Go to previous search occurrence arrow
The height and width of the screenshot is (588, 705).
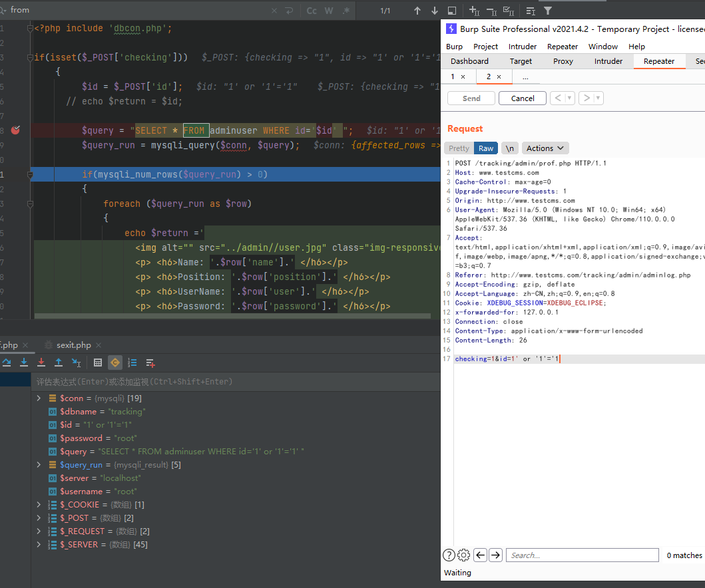coord(417,11)
